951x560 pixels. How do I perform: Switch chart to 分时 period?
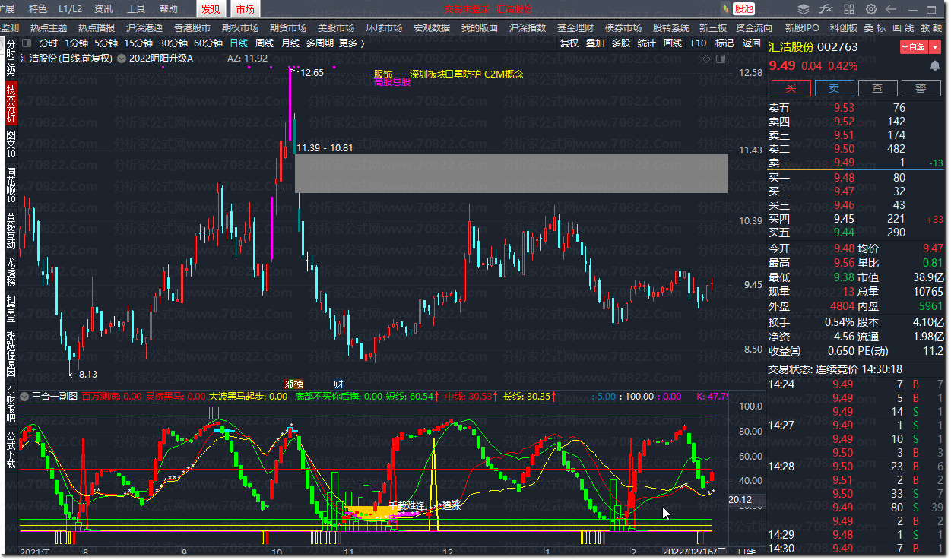coord(49,43)
